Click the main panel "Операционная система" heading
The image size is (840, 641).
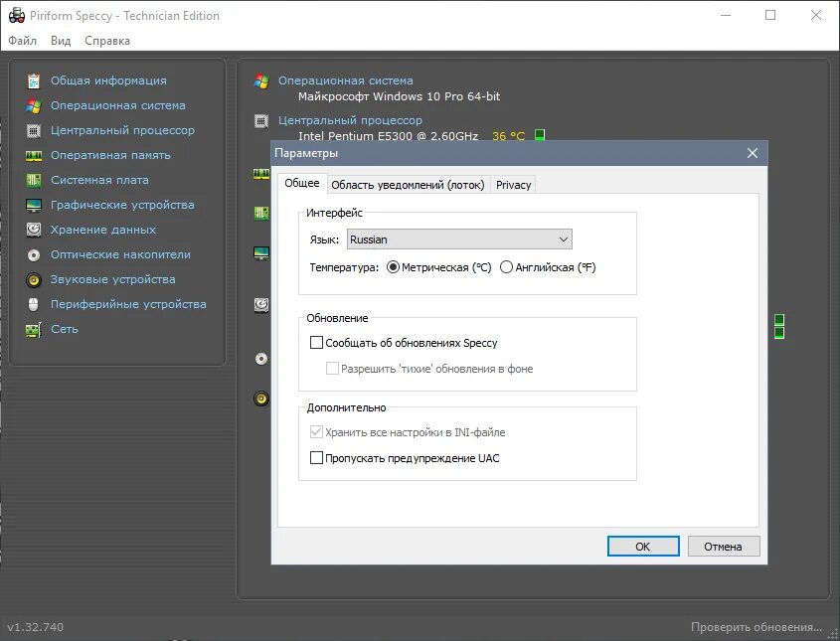(346, 80)
